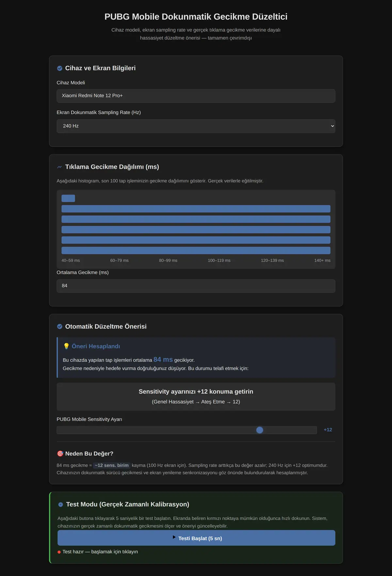Image resolution: width=392 pixels, height=576 pixels.
Task: Click the highlighted 84 ms delay value
Action: pyautogui.click(x=163, y=360)
